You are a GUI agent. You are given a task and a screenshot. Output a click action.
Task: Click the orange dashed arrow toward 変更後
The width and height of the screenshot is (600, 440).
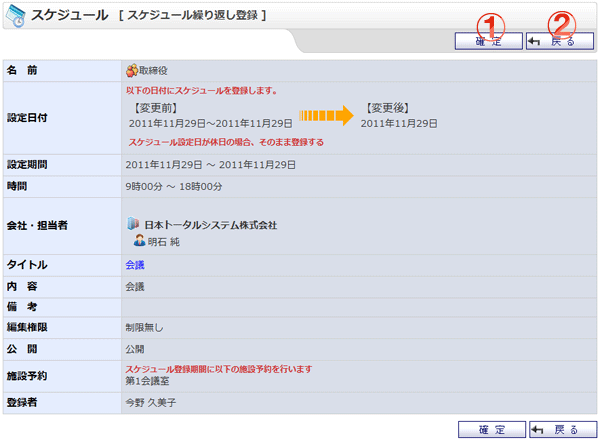click(x=327, y=115)
